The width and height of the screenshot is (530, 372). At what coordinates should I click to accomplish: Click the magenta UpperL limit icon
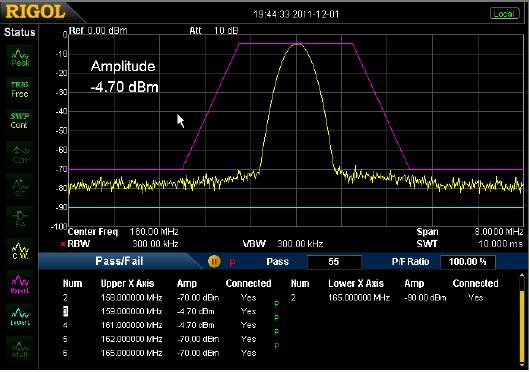20,283
